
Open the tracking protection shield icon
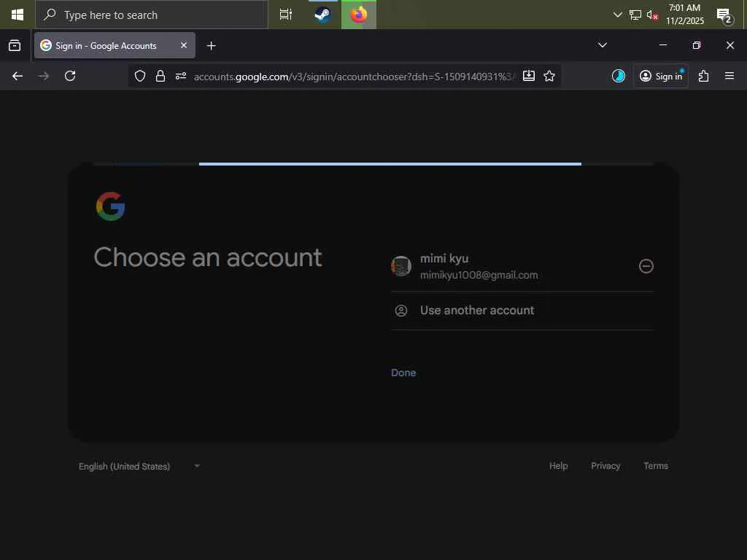pyautogui.click(x=139, y=76)
